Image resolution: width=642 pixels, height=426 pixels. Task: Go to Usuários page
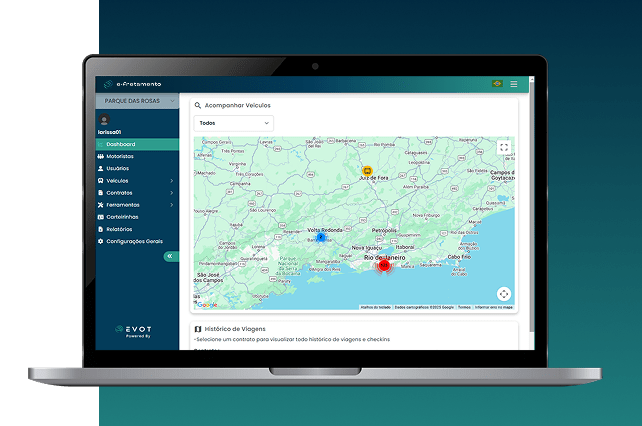(117, 168)
